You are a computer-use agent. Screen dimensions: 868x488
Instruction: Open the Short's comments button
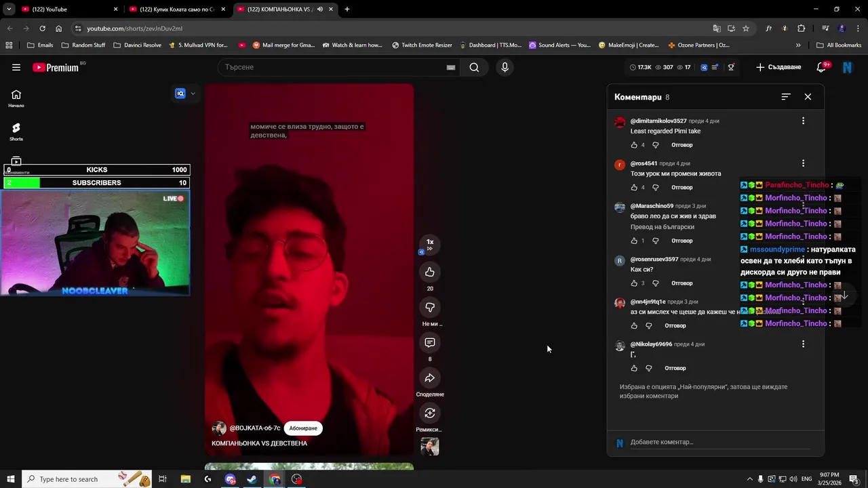[x=430, y=342]
